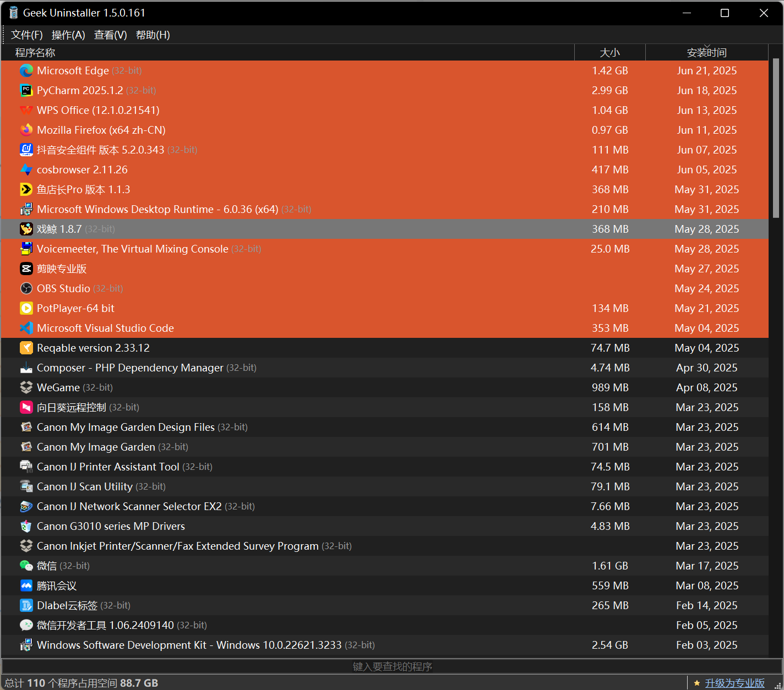Click the 腾讯会议 icon
Screen dimensions: 784x690
tap(26, 585)
